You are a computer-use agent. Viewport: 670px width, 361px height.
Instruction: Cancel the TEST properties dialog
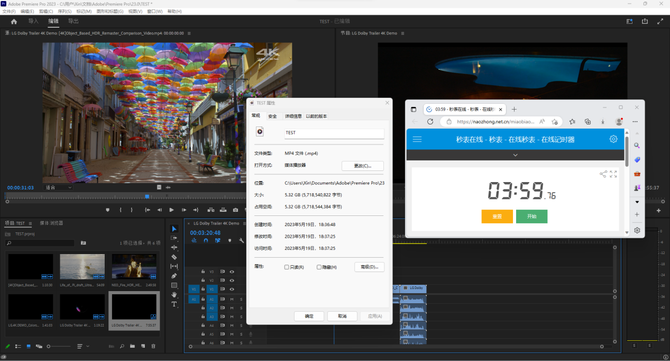coord(342,316)
